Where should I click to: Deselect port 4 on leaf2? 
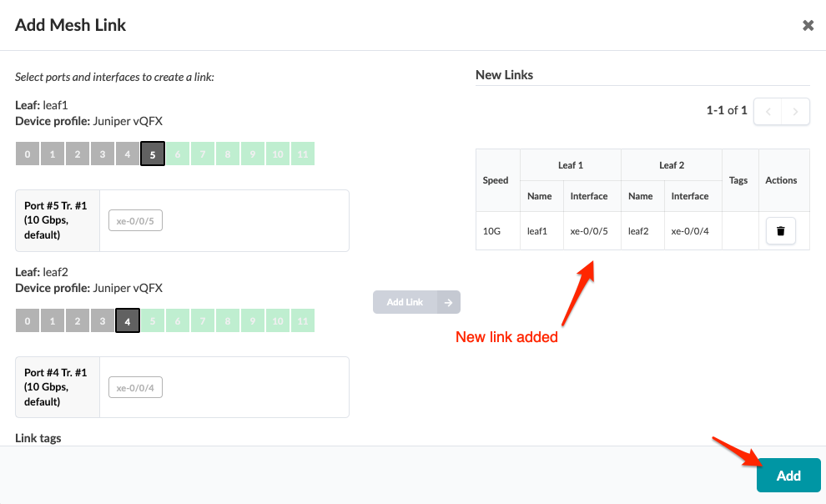click(x=128, y=320)
